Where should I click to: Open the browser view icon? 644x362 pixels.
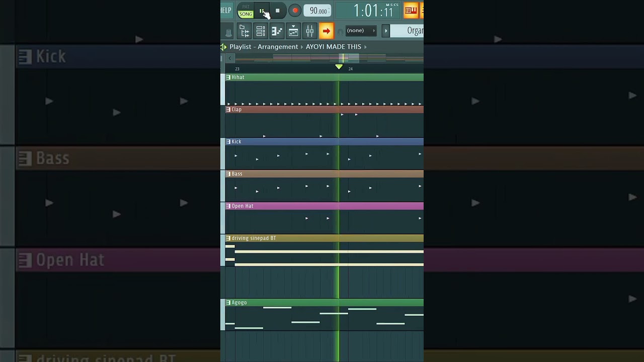click(x=245, y=31)
